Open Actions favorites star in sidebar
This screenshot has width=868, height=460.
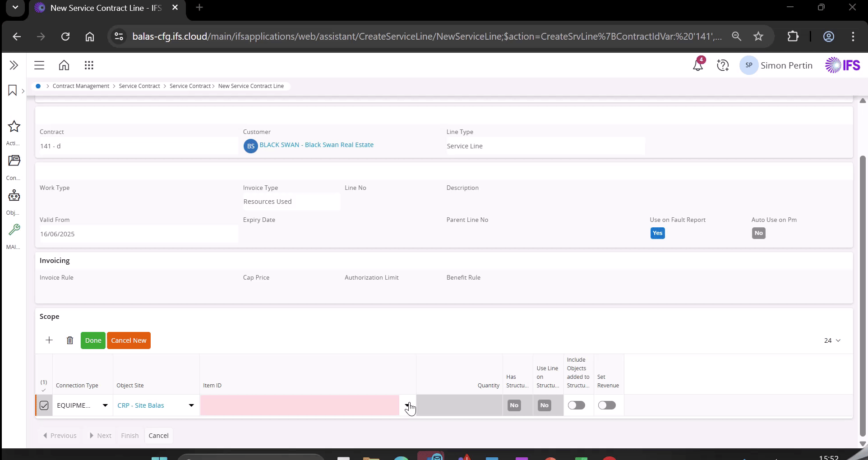(x=14, y=127)
